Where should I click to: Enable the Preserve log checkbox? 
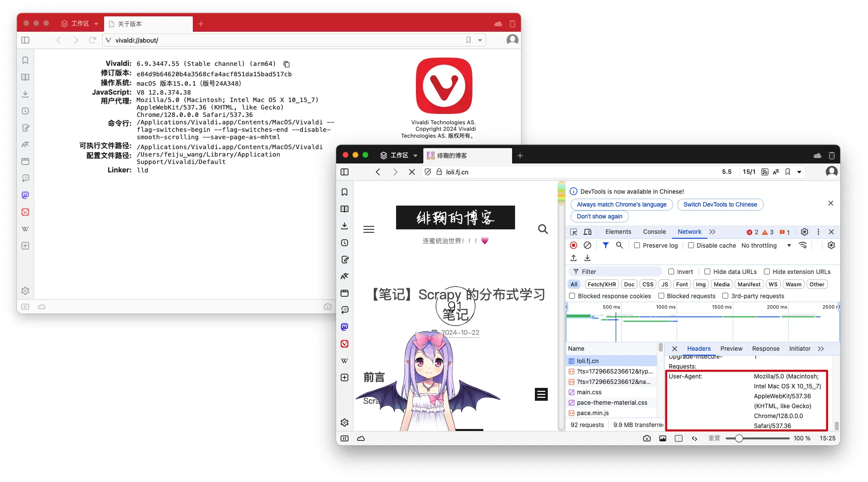click(x=637, y=245)
